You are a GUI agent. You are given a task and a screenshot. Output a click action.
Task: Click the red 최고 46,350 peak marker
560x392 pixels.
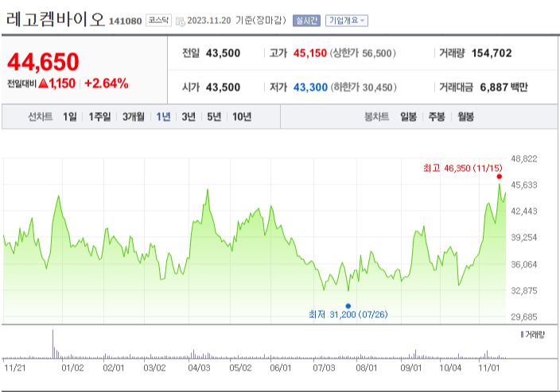[500, 177]
